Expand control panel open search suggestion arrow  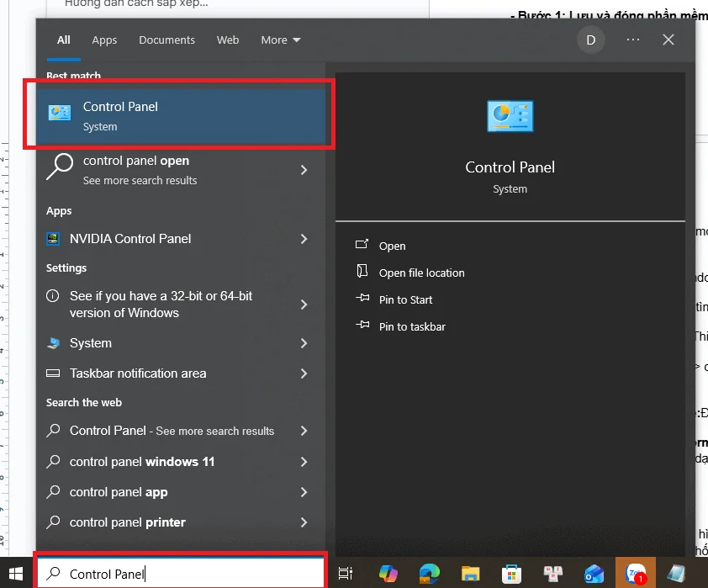click(x=304, y=170)
